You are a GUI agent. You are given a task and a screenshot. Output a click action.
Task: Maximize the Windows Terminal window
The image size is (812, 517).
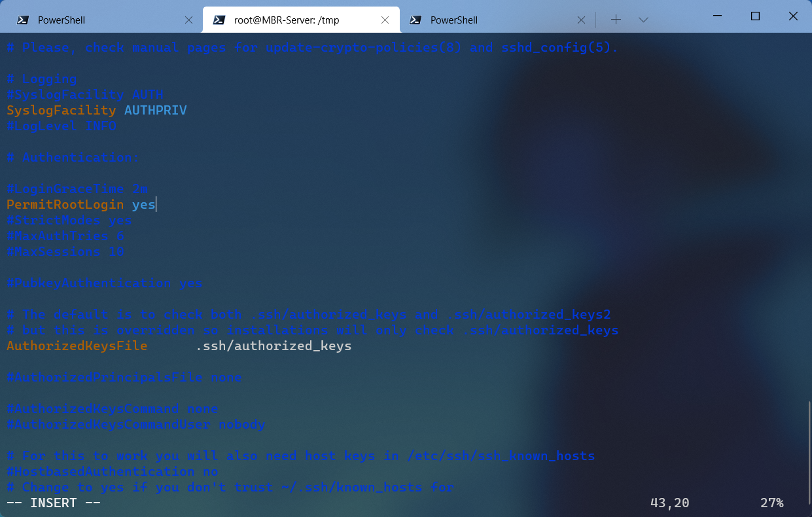[755, 16]
